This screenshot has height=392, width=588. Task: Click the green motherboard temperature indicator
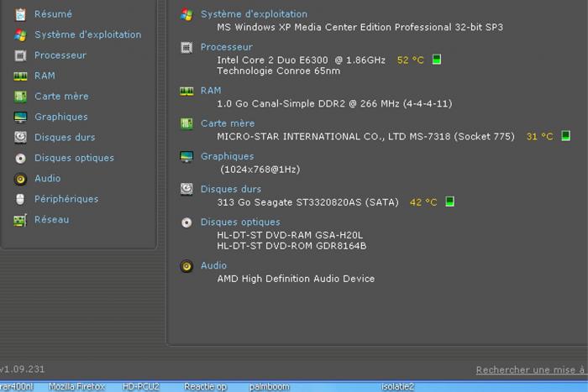(566, 136)
